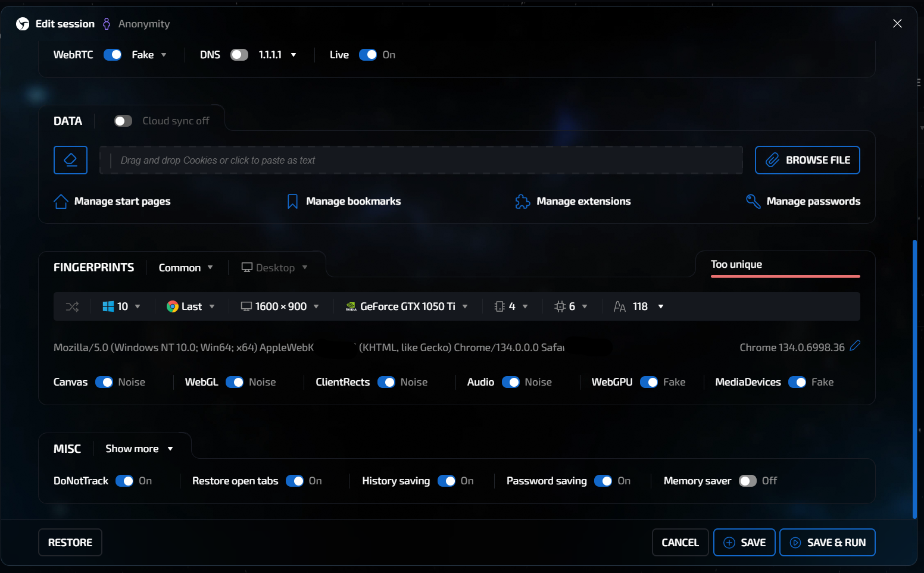The image size is (924, 573).
Task: Click the Anonymity tab icon in header
Action: (x=107, y=24)
